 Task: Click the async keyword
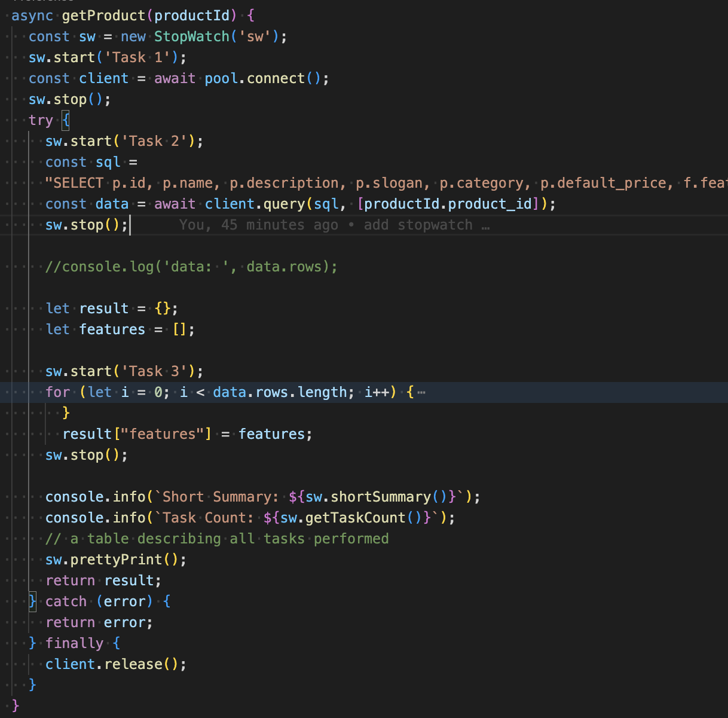tap(32, 16)
